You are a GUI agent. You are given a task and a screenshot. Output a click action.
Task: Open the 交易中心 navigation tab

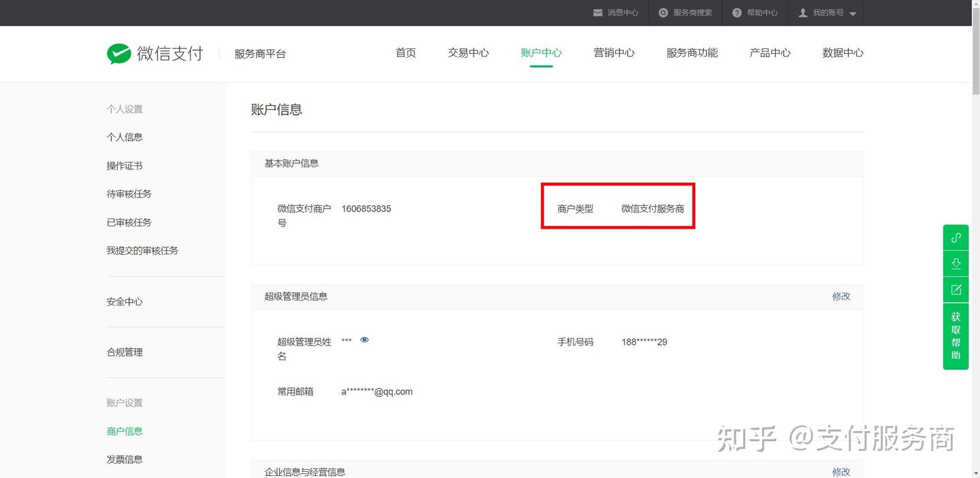point(468,53)
